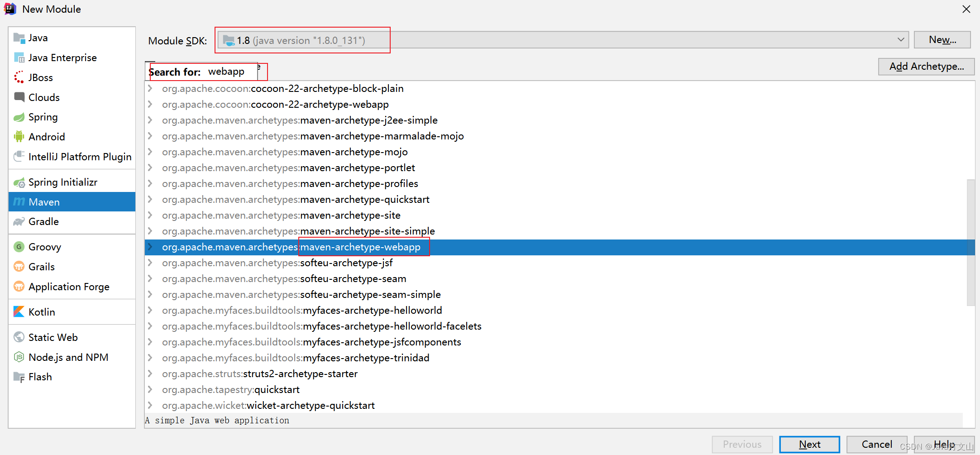Viewport: 980px width, 455px height.
Task: Click the Node.js hexagon icon
Action: 19,357
